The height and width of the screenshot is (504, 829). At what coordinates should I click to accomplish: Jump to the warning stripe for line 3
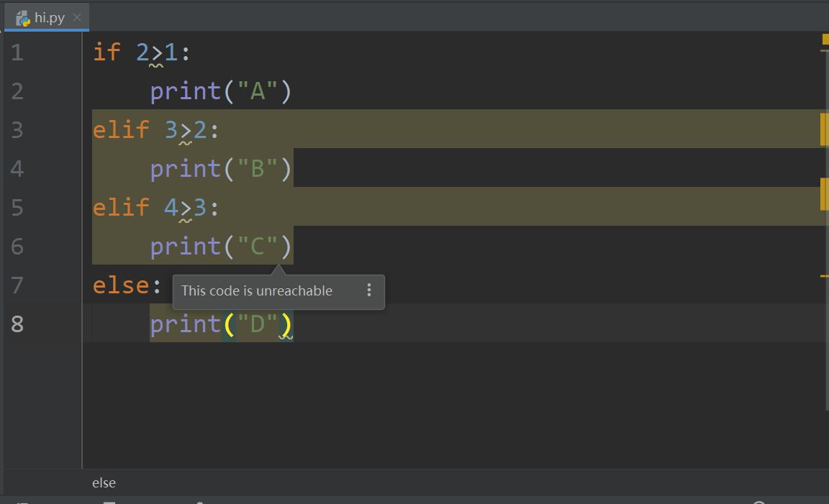[x=824, y=129]
